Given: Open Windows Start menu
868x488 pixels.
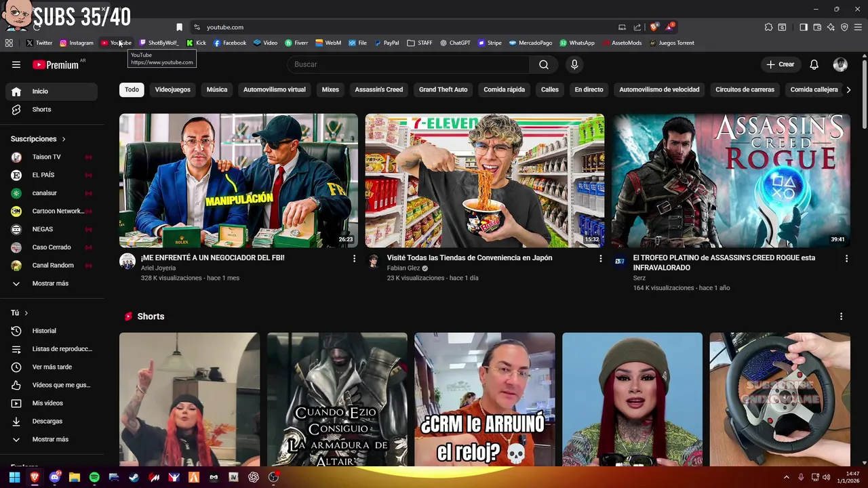Looking at the screenshot, I should tap(14, 477).
